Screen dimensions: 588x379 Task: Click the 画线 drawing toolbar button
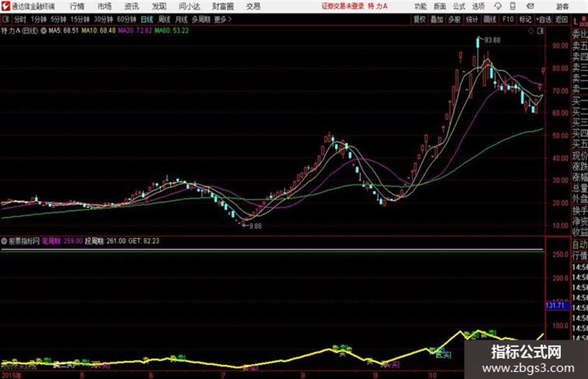point(490,19)
